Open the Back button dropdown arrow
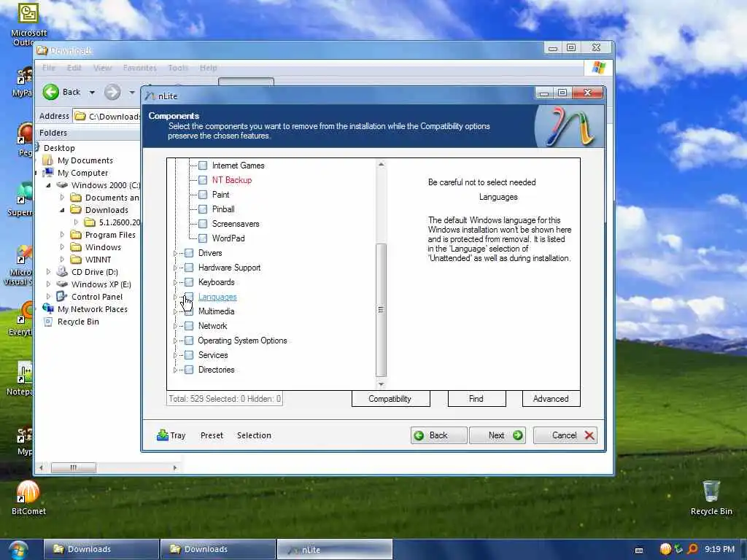 point(92,93)
